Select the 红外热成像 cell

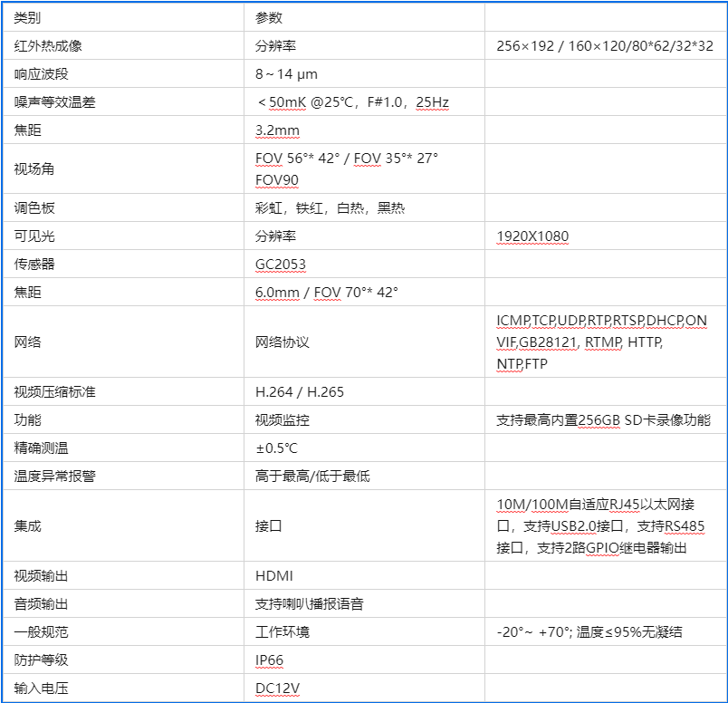coord(48,45)
